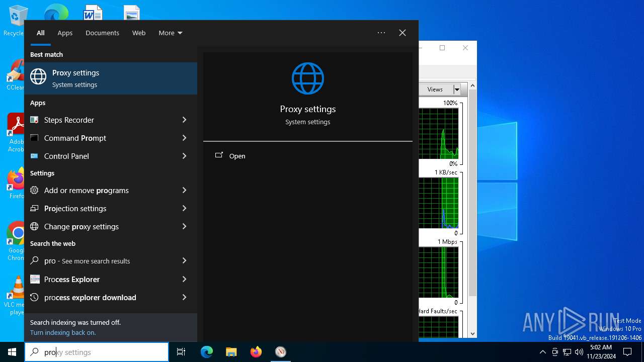
Task: Launch Firefox from the taskbar
Action: [256, 352]
